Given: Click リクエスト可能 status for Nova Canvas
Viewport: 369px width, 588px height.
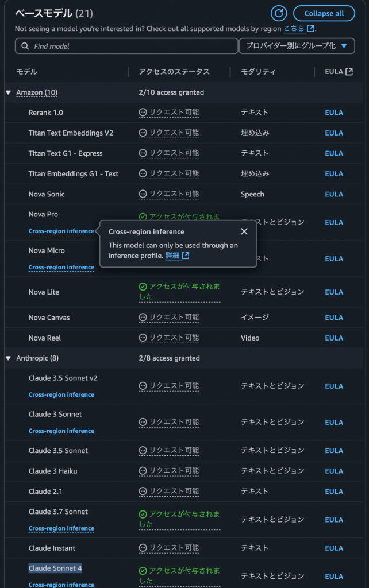Looking at the screenshot, I should pyautogui.click(x=169, y=317).
